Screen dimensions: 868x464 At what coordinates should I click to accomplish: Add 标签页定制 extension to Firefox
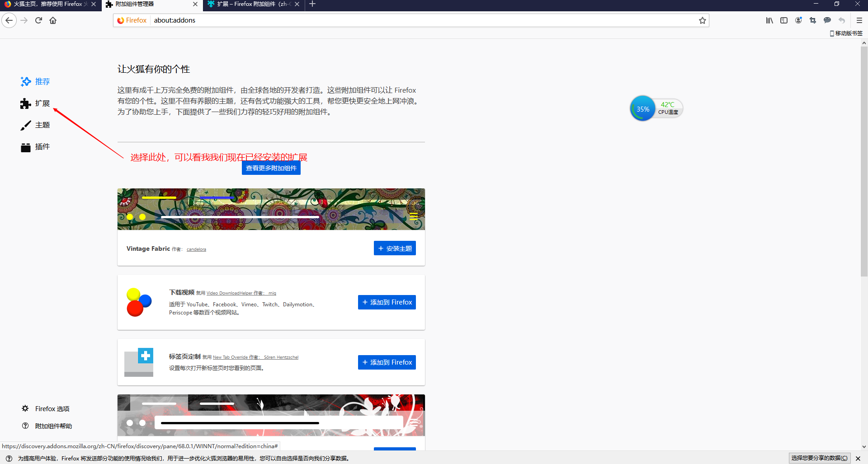(387, 362)
